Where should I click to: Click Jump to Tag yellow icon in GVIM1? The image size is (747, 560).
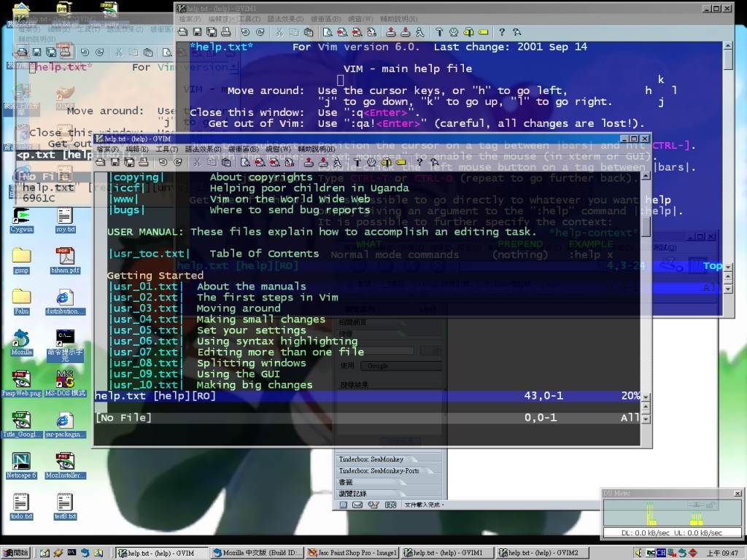pos(483,32)
